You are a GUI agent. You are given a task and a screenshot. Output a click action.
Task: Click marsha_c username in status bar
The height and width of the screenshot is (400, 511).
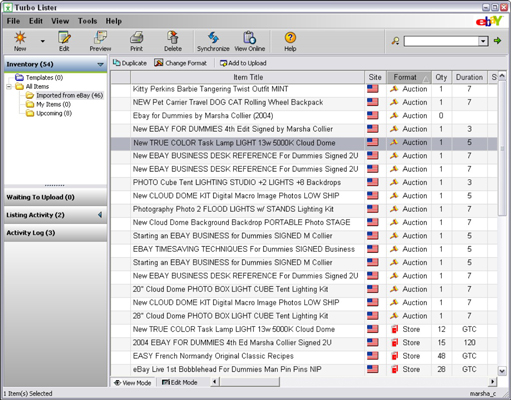(x=483, y=394)
